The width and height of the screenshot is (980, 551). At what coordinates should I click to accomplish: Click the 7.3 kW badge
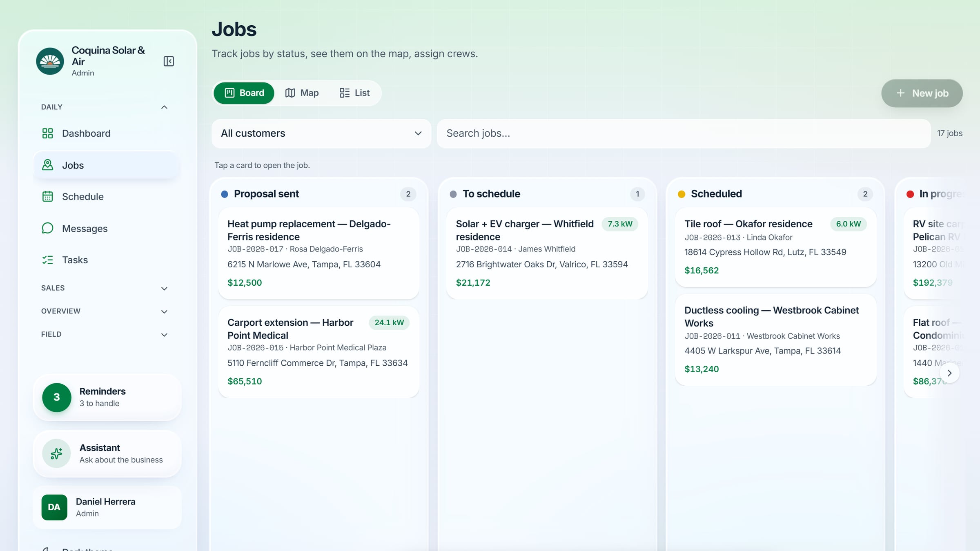point(620,224)
